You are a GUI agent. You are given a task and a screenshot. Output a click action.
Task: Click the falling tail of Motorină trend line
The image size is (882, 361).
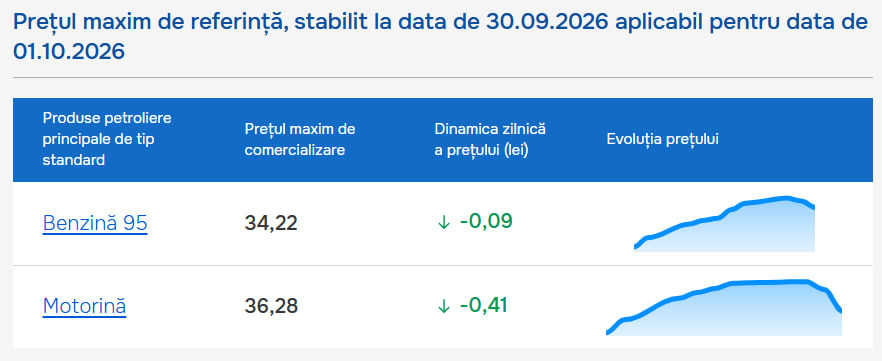(831, 298)
